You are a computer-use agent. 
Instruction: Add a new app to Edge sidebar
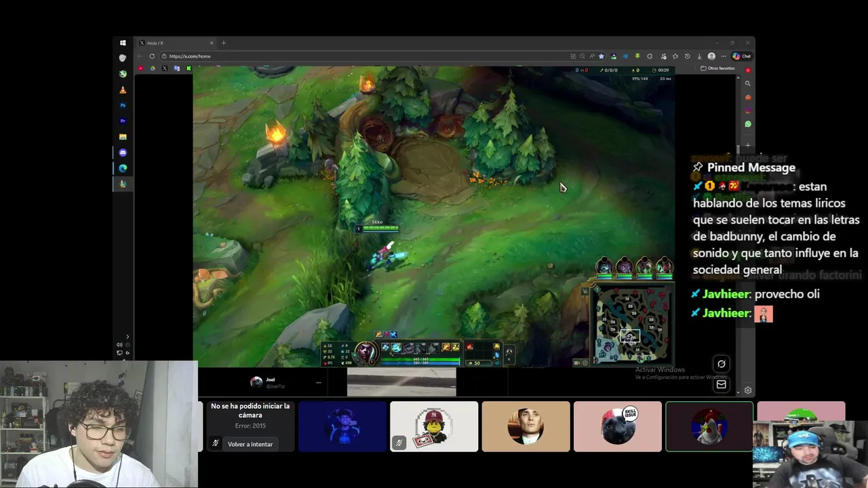pos(748,145)
